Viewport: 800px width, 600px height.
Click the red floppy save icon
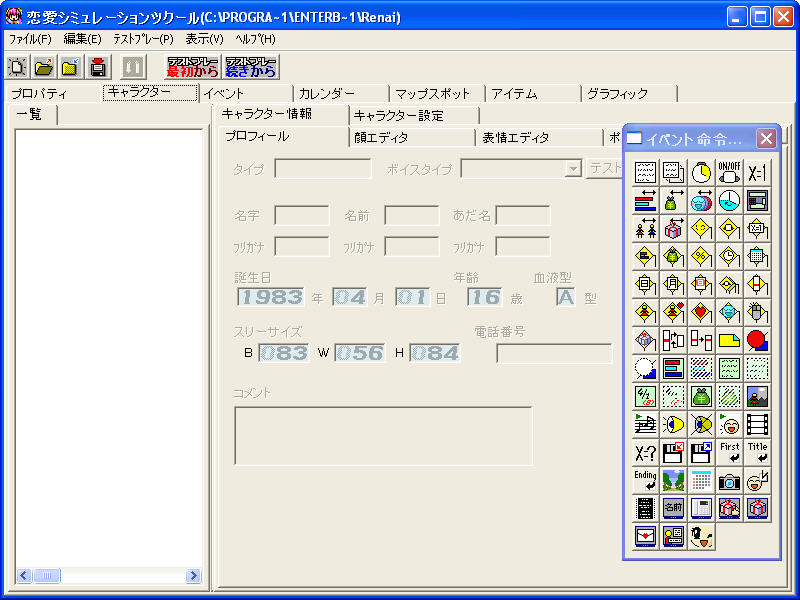point(97,67)
